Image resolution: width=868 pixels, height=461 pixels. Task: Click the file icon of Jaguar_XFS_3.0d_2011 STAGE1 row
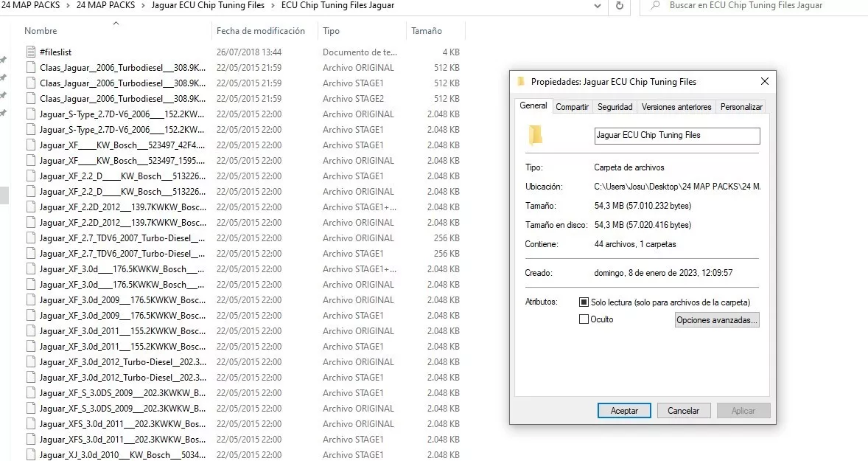point(31,440)
